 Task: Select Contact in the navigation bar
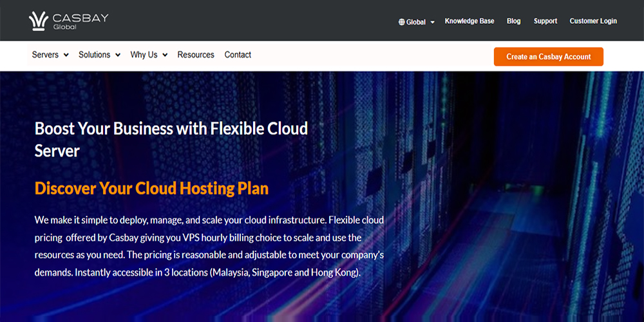click(238, 55)
